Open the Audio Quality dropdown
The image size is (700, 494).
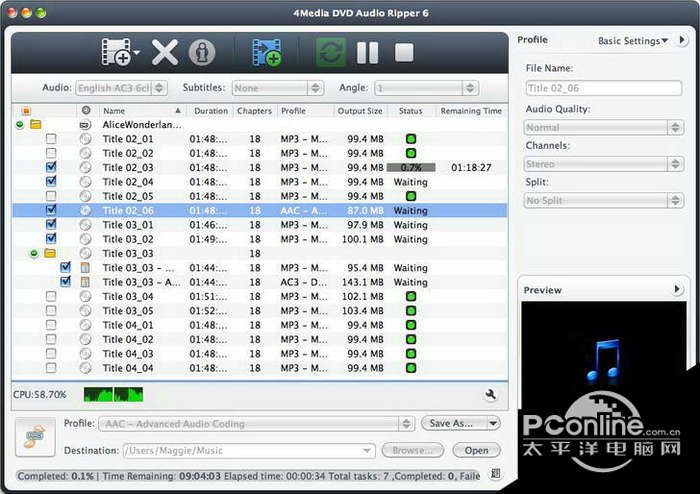click(604, 128)
